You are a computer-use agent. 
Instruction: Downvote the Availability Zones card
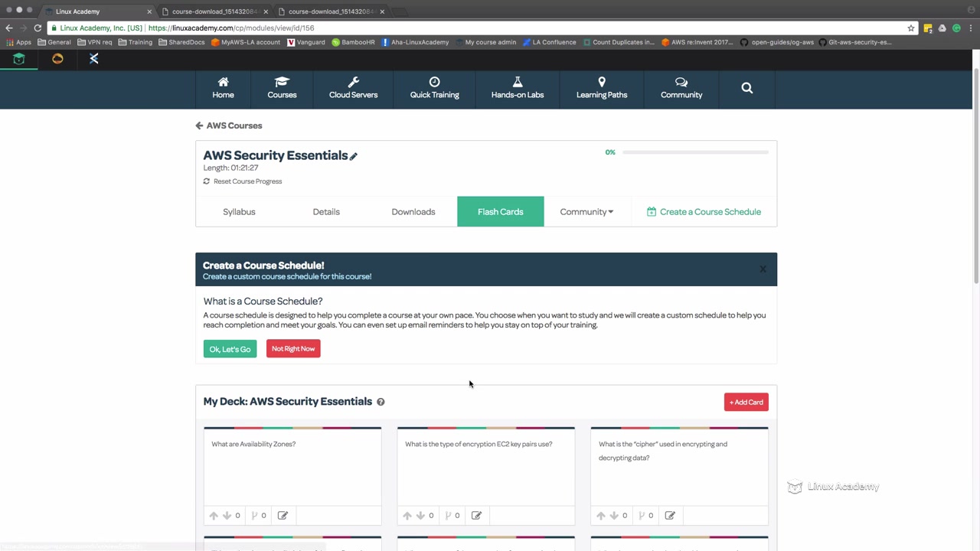[227, 515]
